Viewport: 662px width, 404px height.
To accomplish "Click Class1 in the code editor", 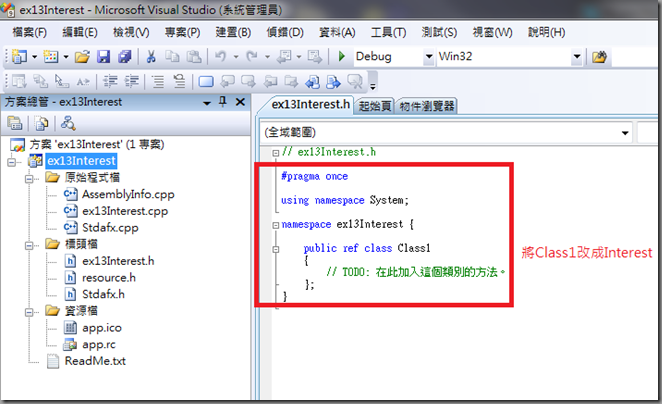I will (x=414, y=248).
